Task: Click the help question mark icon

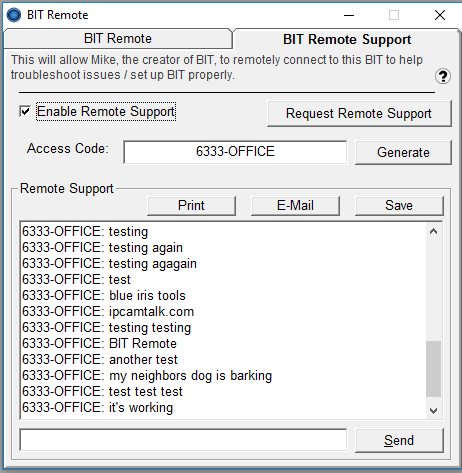Action: 443,76
